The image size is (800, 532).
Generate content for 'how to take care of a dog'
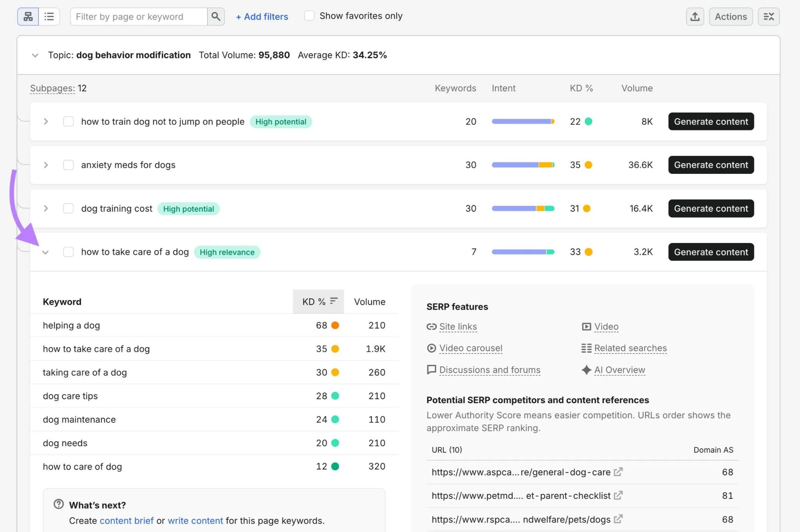711,252
